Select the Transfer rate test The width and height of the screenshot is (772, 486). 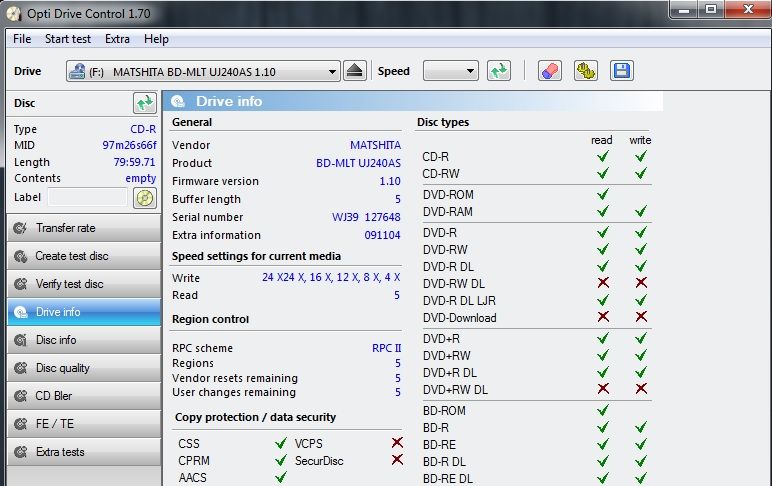click(x=84, y=228)
